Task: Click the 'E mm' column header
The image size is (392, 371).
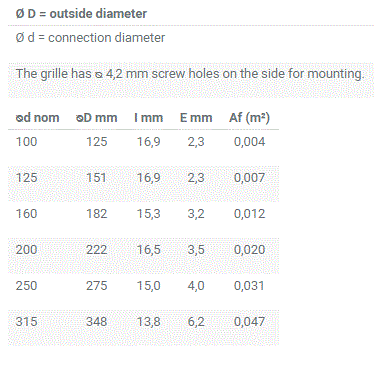Action: (196, 117)
